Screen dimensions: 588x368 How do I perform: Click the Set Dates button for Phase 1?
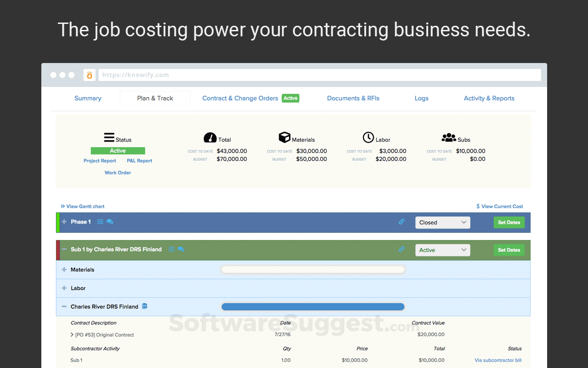pos(509,222)
